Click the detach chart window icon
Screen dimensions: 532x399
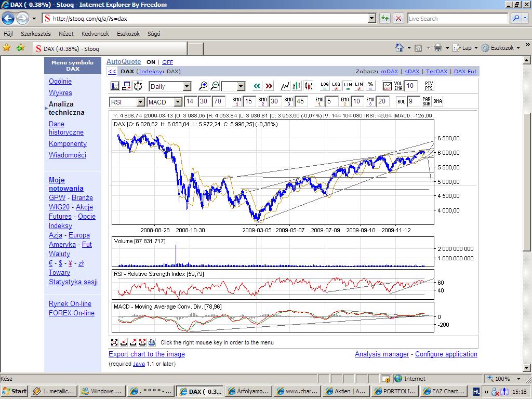click(x=126, y=86)
